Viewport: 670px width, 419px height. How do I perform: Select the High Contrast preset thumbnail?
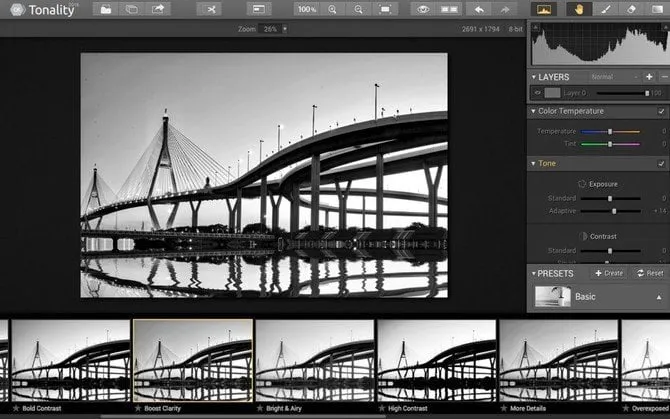tap(435, 361)
